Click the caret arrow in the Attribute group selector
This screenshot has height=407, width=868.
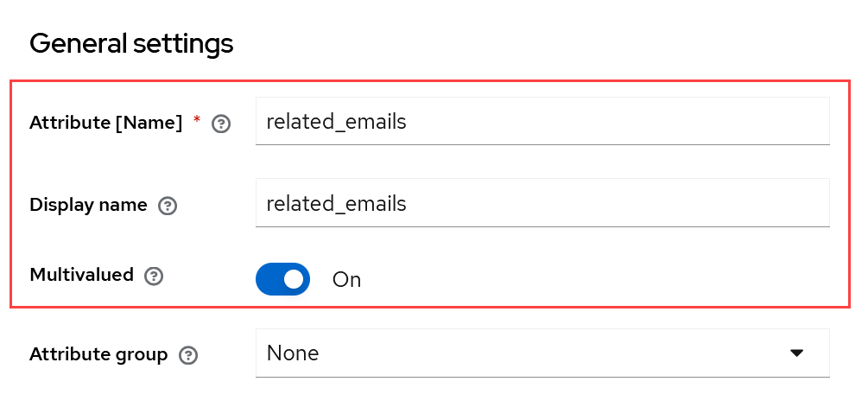(x=796, y=353)
